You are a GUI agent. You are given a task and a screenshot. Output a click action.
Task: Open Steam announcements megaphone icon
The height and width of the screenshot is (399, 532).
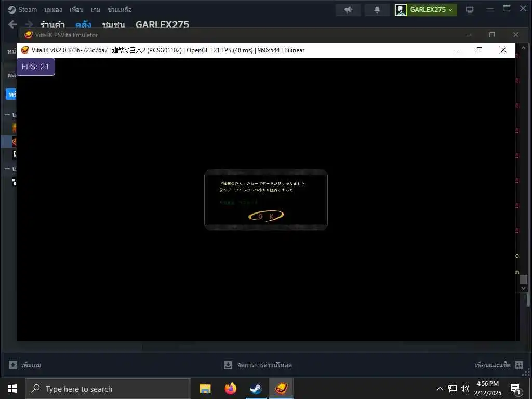349,10
